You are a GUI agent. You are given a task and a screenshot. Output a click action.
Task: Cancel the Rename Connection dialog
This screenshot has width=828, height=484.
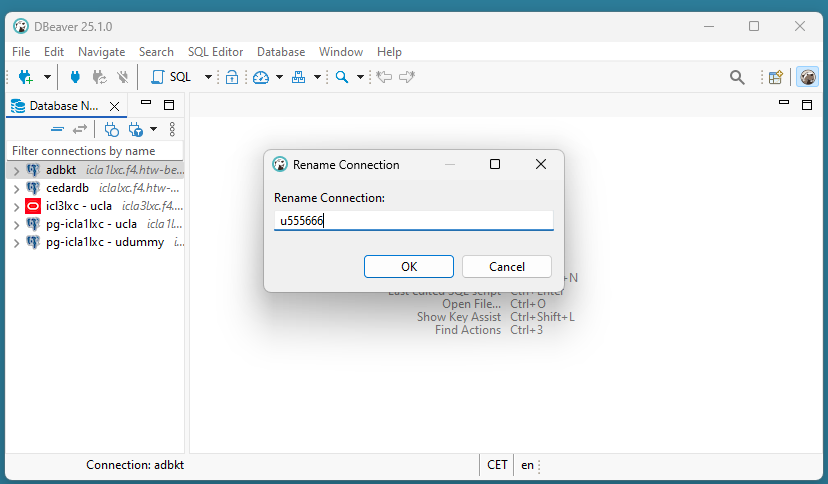507,267
